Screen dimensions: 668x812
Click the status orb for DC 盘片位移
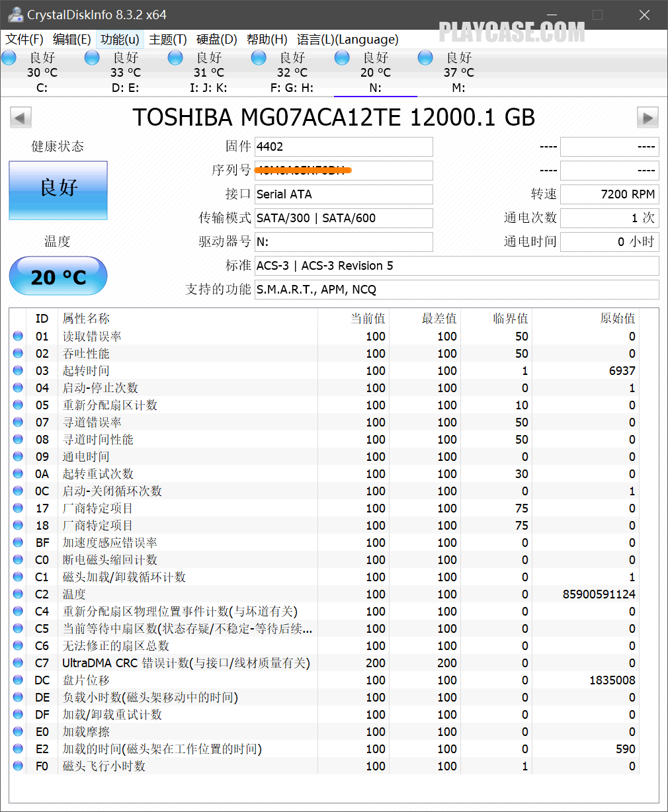[18, 680]
